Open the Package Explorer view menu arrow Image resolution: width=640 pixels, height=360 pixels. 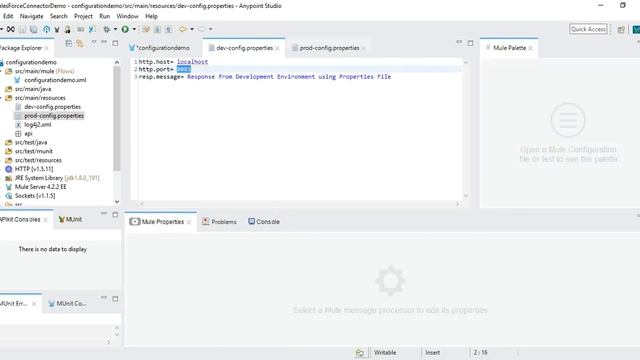pos(94,42)
